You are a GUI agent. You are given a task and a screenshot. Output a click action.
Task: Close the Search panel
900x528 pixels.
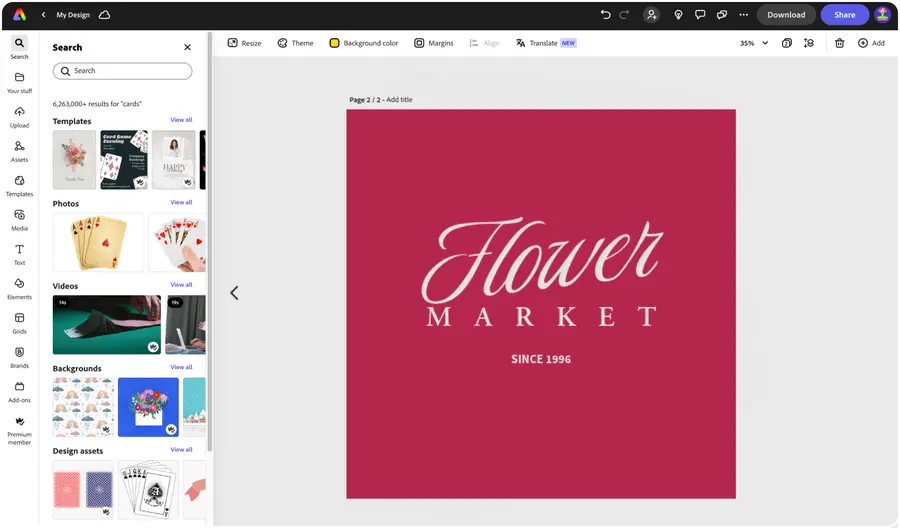[187, 47]
